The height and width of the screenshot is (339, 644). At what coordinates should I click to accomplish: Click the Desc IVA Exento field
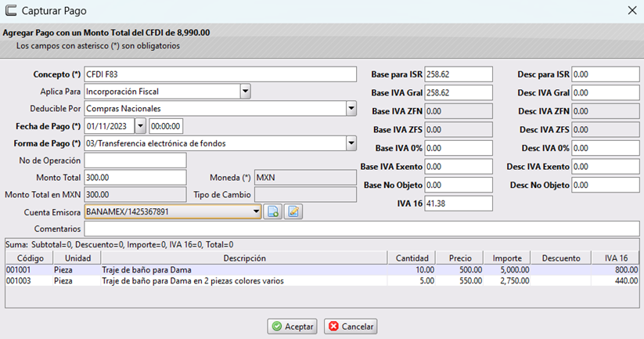(606, 167)
